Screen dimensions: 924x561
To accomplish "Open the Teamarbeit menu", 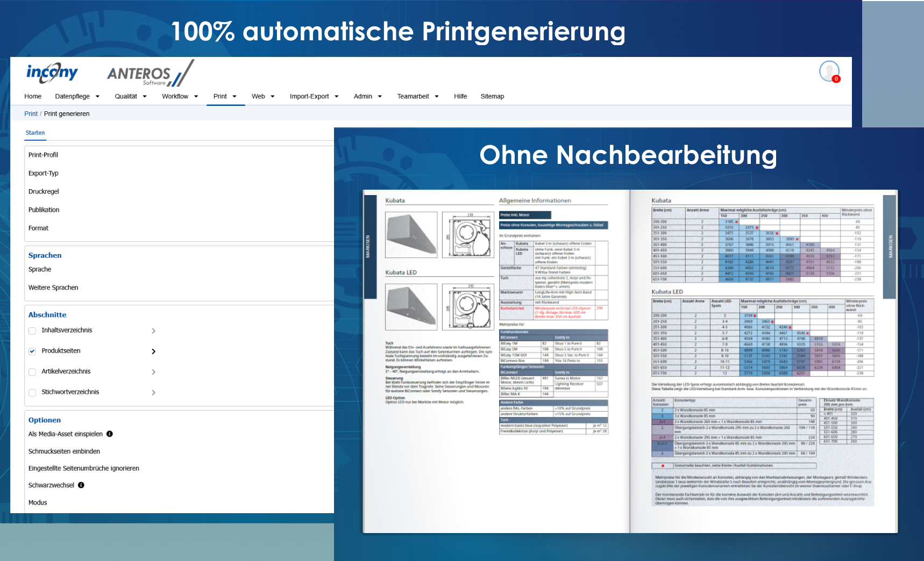I will coord(418,96).
